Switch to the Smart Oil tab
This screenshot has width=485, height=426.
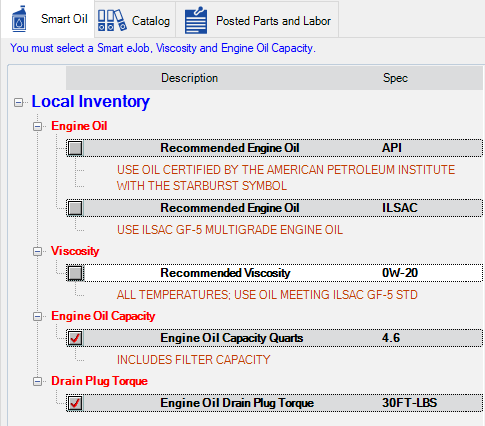[x=48, y=19]
